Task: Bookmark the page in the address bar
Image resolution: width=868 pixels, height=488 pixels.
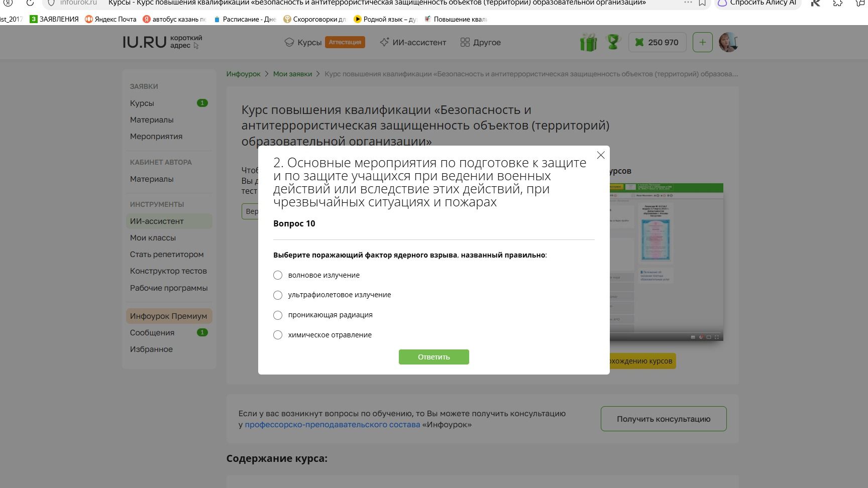Action: pos(702,3)
